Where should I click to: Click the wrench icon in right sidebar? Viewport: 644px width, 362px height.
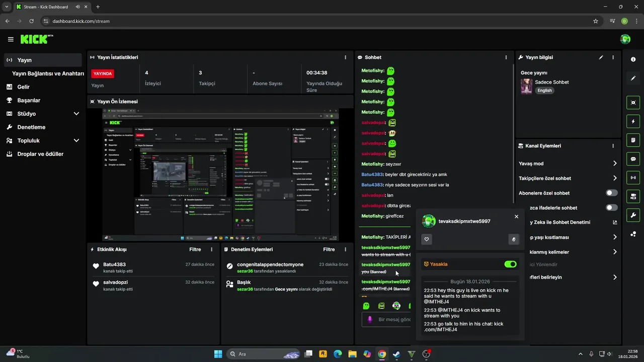[x=633, y=215]
